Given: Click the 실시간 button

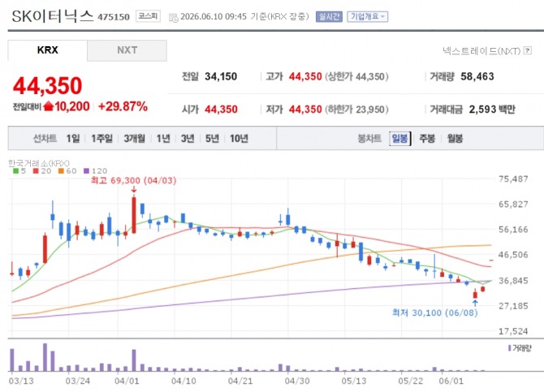Looking at the screenshot, I should (x=329, y=16).
